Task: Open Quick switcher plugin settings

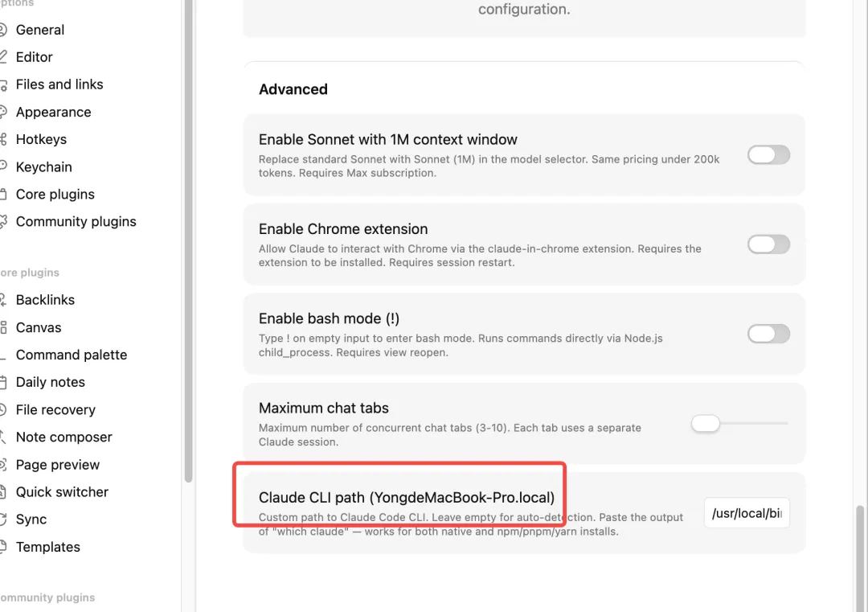Action: click(x=62, y=492)
